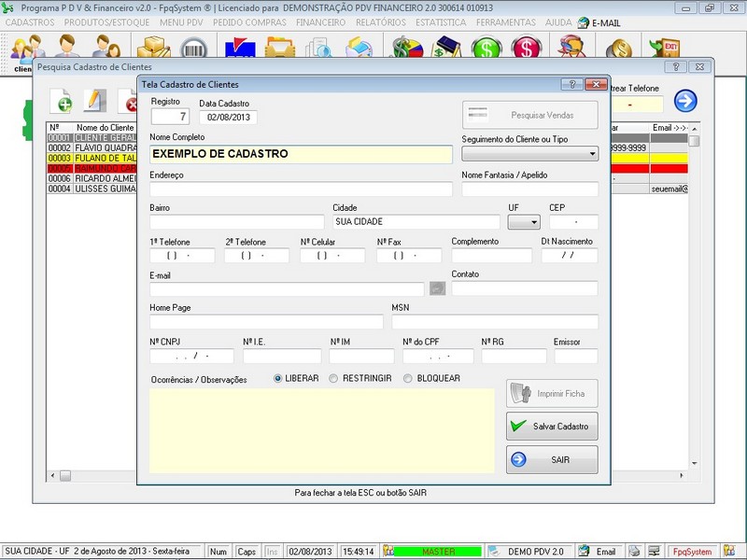Select the BLOQUEAR radio option
The width and height of the screenshot is (747, 560).
coord(408,378)
